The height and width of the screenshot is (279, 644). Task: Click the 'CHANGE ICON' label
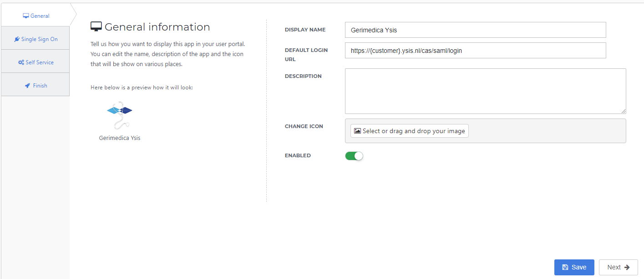click(304, 126)
